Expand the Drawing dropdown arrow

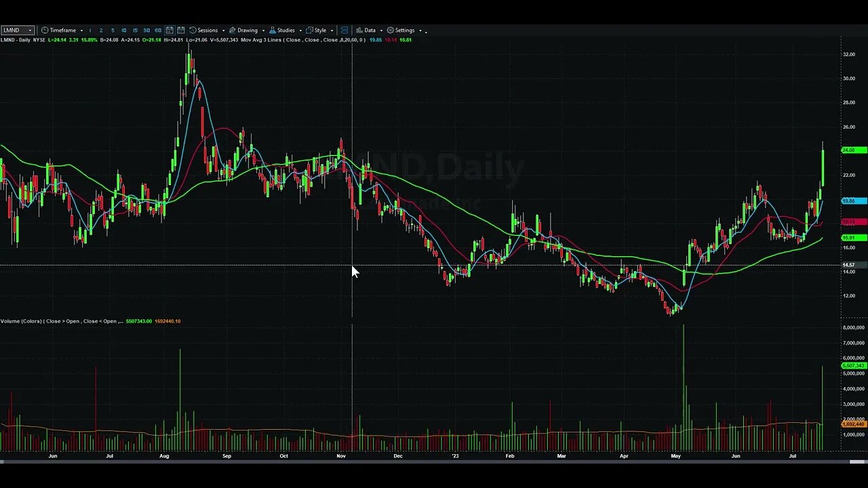point(263,30)
